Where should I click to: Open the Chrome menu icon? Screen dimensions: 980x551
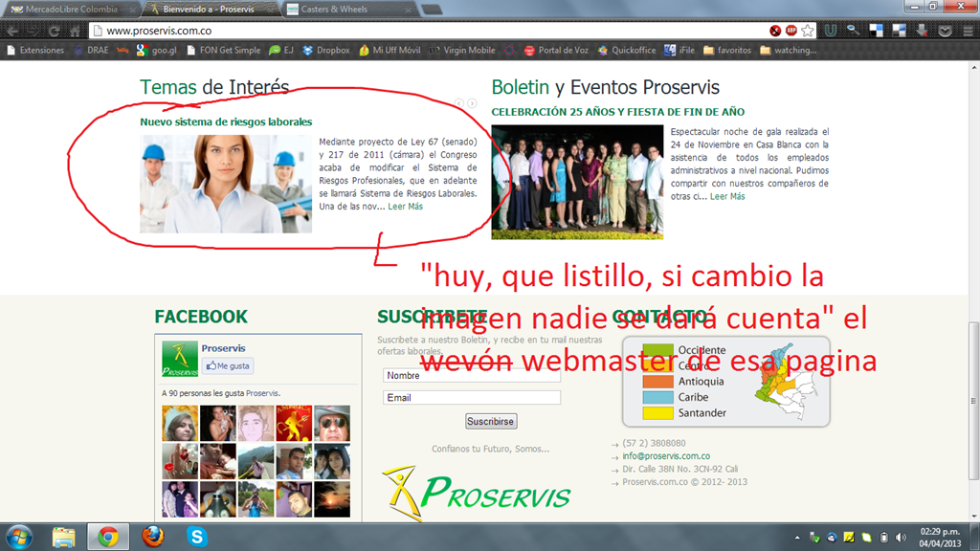[x=966, y=31]
